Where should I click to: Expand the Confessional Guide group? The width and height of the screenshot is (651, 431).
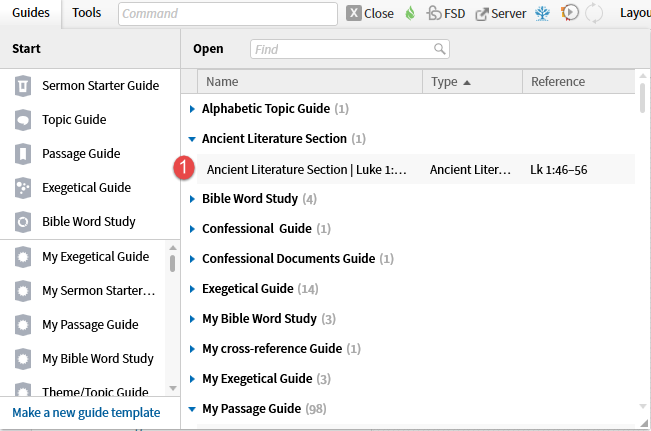pyautogui.click(x=192, y=229)
